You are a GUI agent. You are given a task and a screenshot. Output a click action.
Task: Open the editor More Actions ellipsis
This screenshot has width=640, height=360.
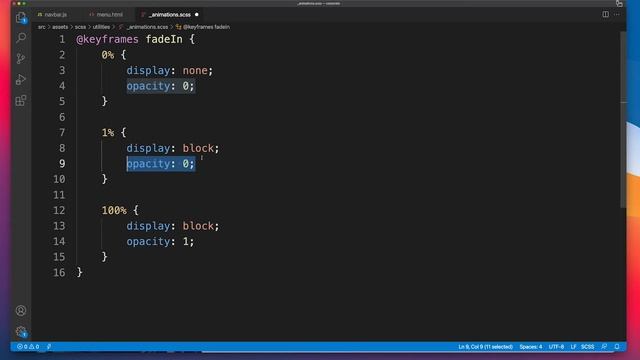[x=617, y=14]
